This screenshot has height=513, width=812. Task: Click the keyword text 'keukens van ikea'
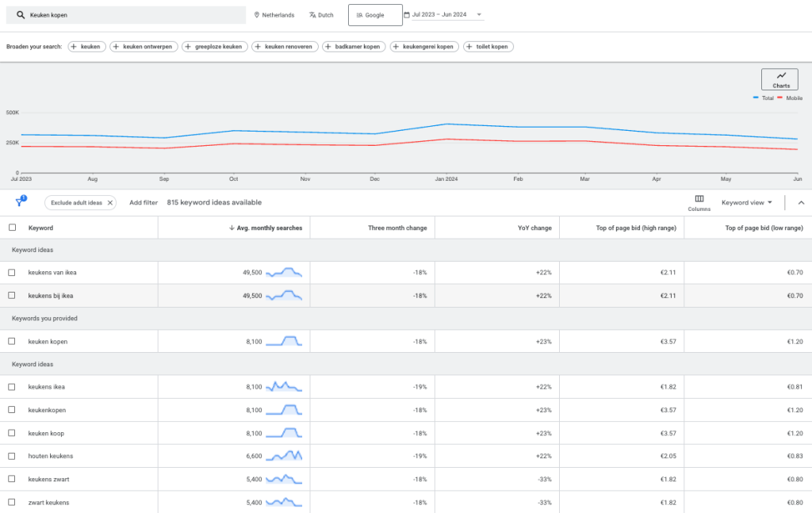[52, 272]
